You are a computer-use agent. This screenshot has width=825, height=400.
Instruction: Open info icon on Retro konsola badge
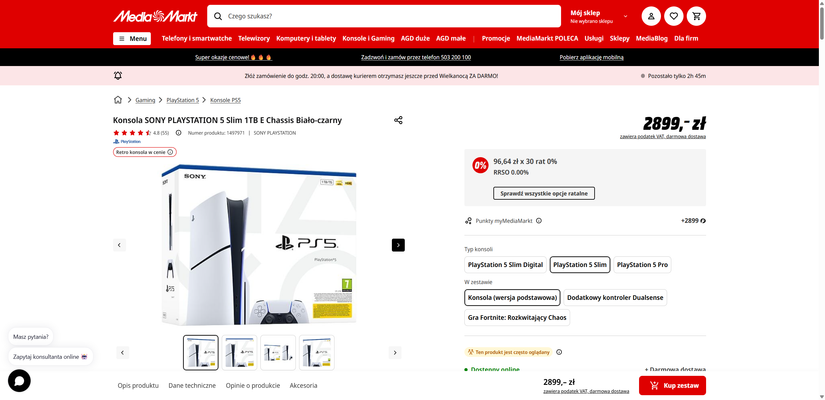point(170,152)
